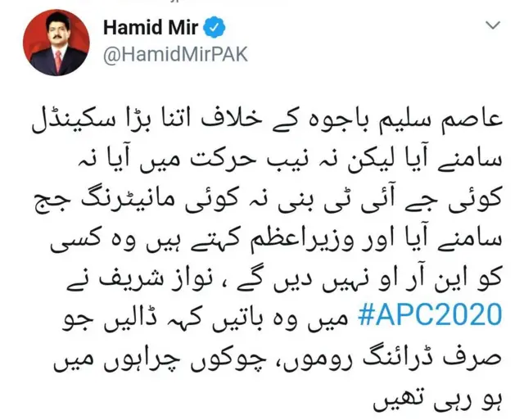Image resolution: width=524 pixels, height=420 pixels.
Task: Visit the @HamidMirPAK handle
Action: [175, 55]
